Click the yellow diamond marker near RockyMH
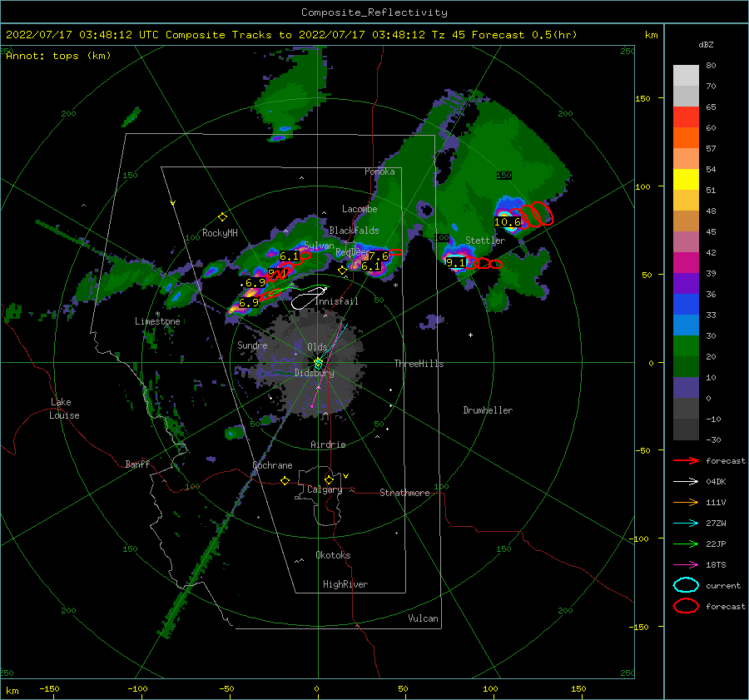 (x=222, y=217)
